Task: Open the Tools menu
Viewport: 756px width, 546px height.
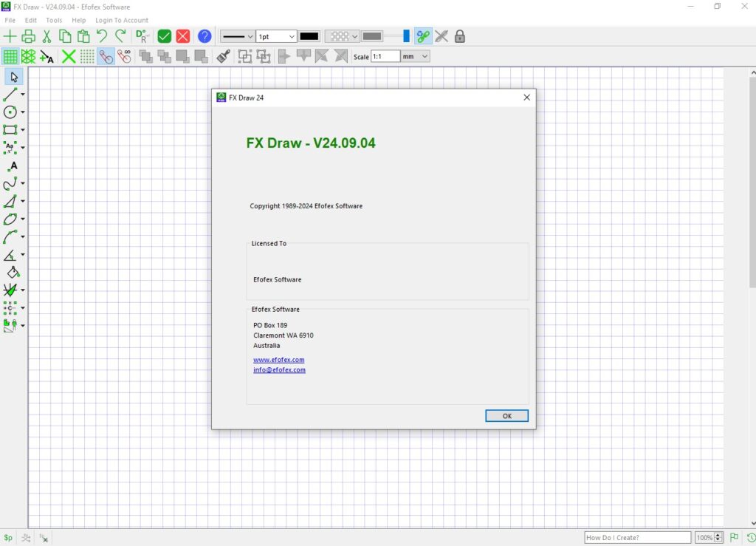Action: (x=52, y=20)
